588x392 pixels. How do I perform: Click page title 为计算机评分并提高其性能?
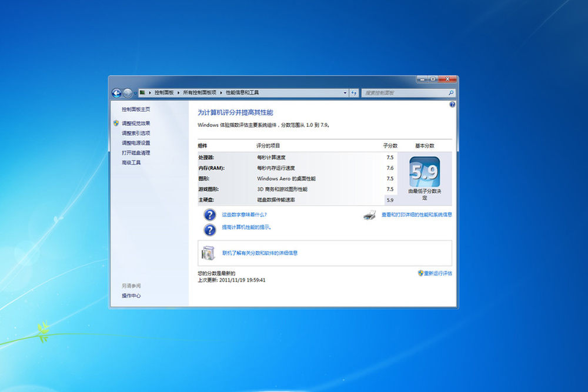(x=235, y=112)
